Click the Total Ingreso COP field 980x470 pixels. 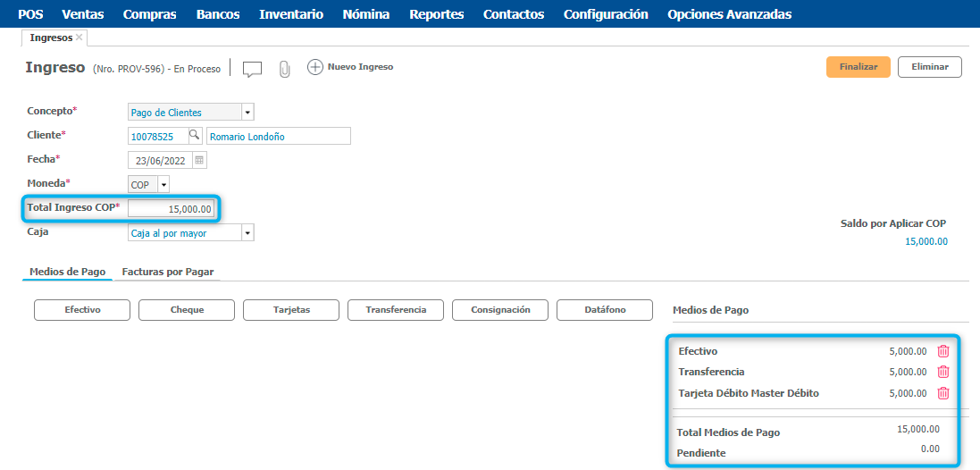point(172,209)
